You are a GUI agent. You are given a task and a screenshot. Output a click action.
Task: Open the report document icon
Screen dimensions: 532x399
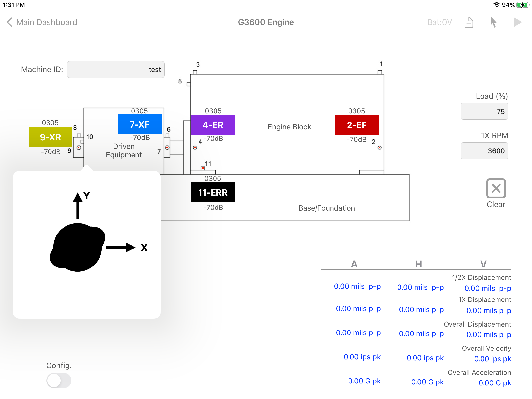469,22
